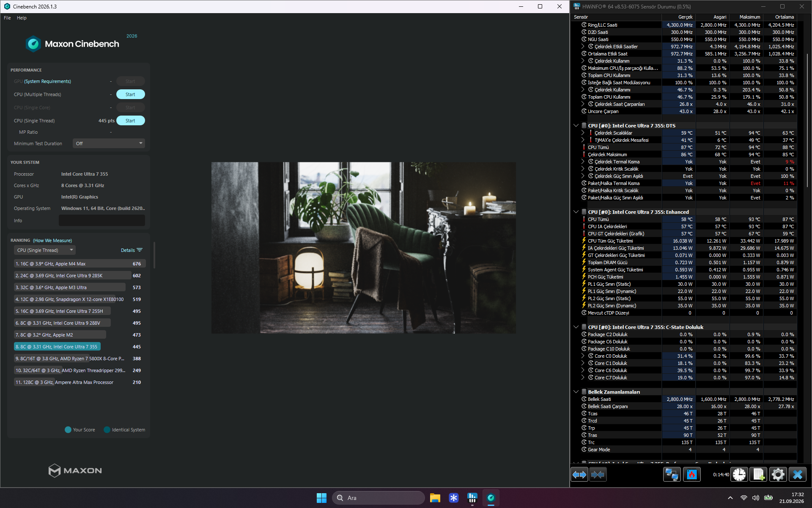Close sensors with blue X icon in HWiNFO
812x508 pixels.
pos(798,475)
